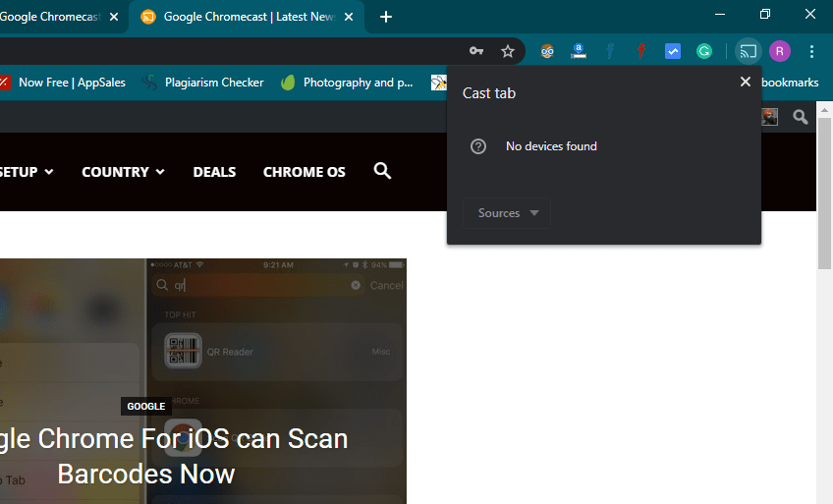
Task: Click the user avatar in the top bar
Action: (769, 117)
